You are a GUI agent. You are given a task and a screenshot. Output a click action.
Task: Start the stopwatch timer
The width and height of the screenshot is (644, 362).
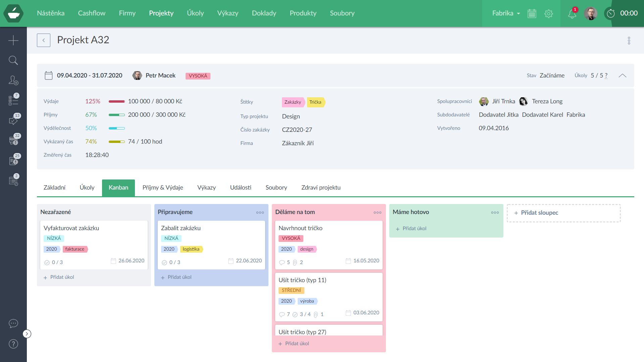click(611, 13)
